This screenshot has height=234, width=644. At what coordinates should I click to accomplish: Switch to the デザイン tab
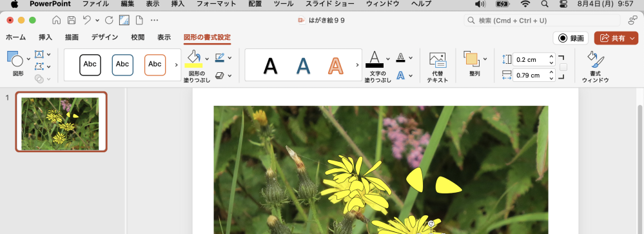tap(104, 37)
